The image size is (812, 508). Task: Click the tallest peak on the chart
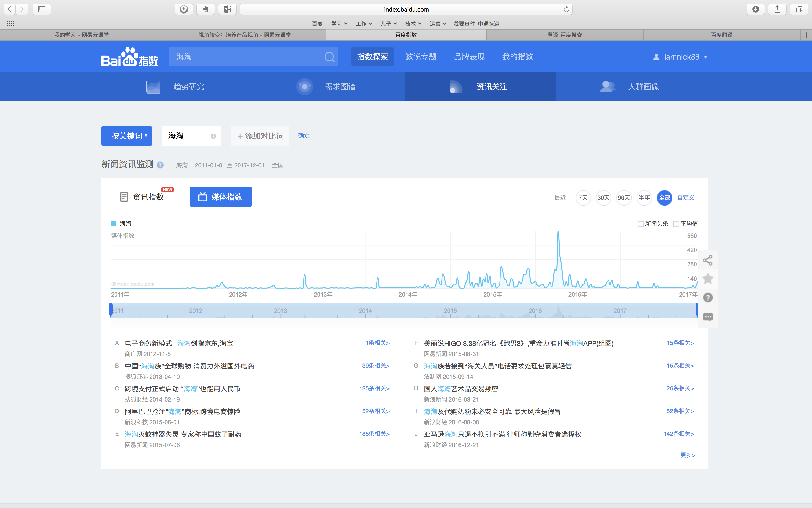[558, 232]
